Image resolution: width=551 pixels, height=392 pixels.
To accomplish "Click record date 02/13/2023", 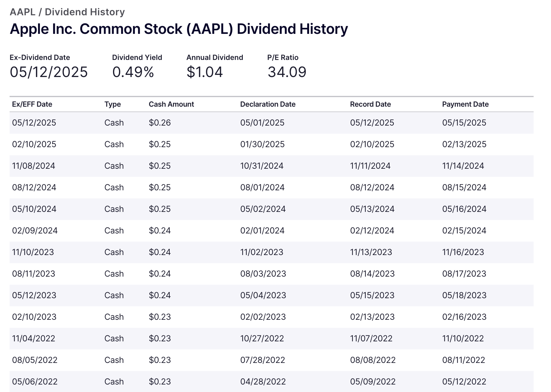I will [x=372, y=317].
